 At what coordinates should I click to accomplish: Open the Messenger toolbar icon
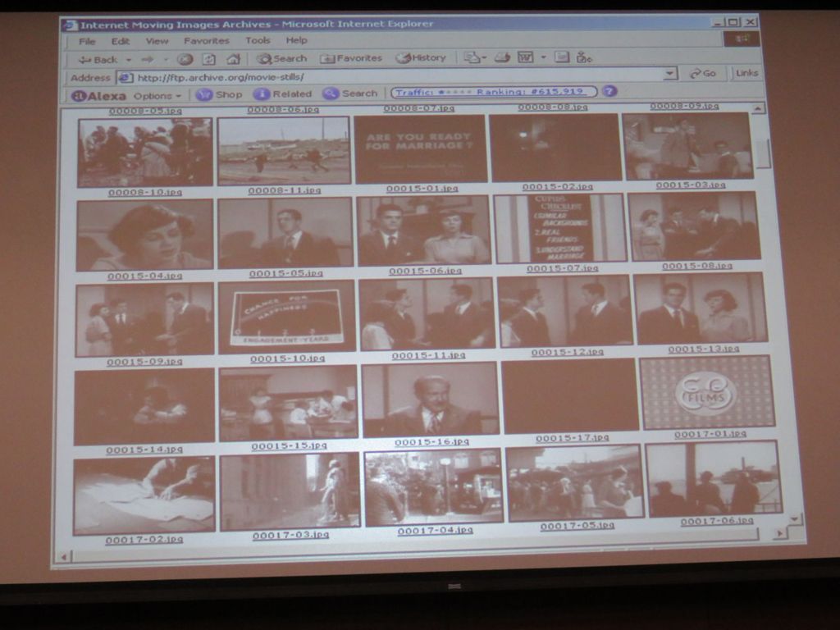pyautogui.click(x=583, y=57)
